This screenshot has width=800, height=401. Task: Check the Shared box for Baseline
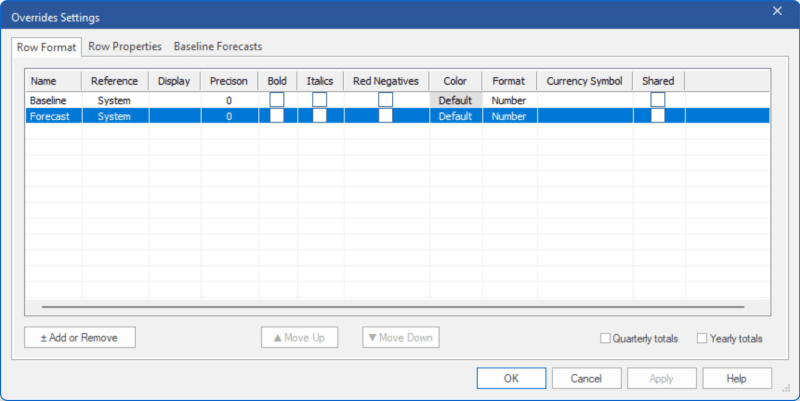[658, 99]
